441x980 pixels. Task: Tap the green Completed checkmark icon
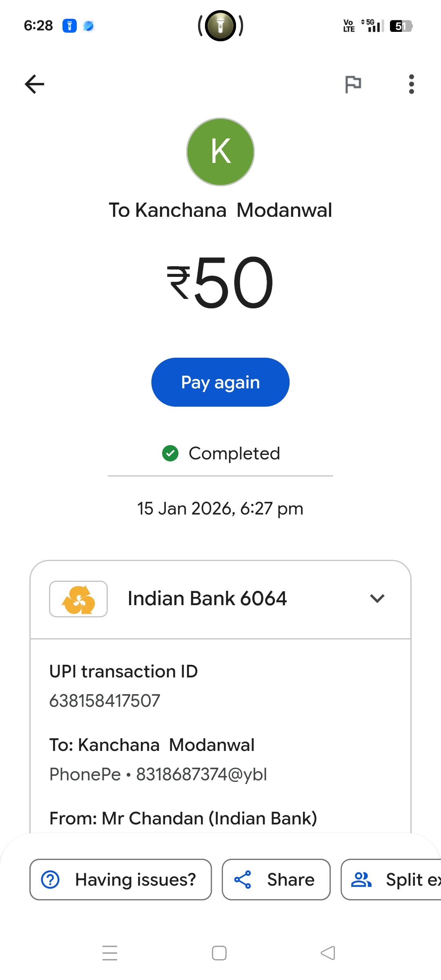(x=170, y=453)
